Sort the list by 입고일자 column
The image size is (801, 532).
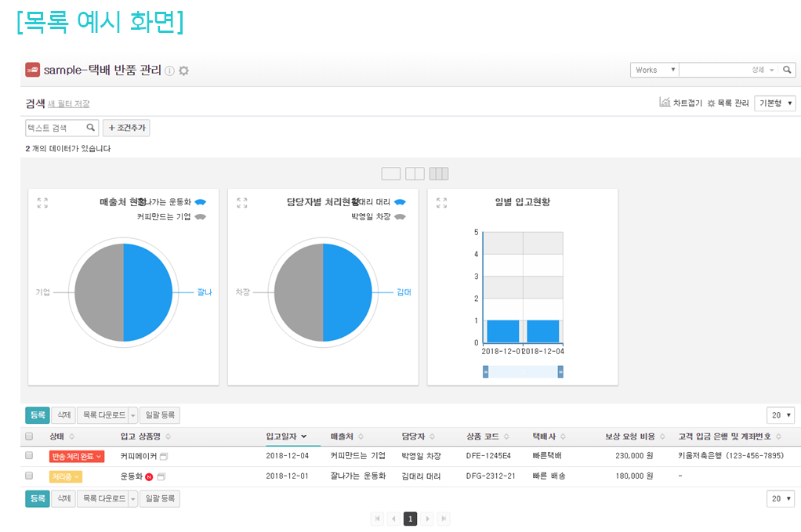(286, 436)
